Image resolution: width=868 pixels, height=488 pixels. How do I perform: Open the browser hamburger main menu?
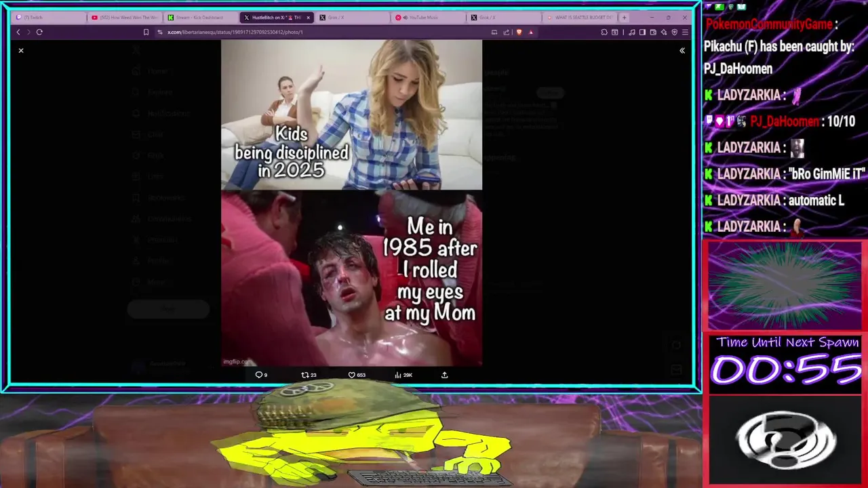[685, 32]
